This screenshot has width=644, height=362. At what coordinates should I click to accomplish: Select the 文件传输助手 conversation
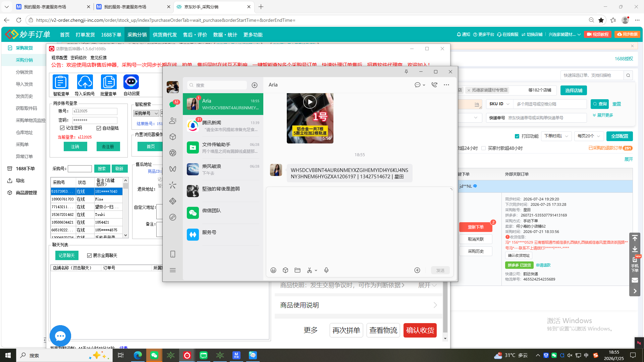(223, 147)
